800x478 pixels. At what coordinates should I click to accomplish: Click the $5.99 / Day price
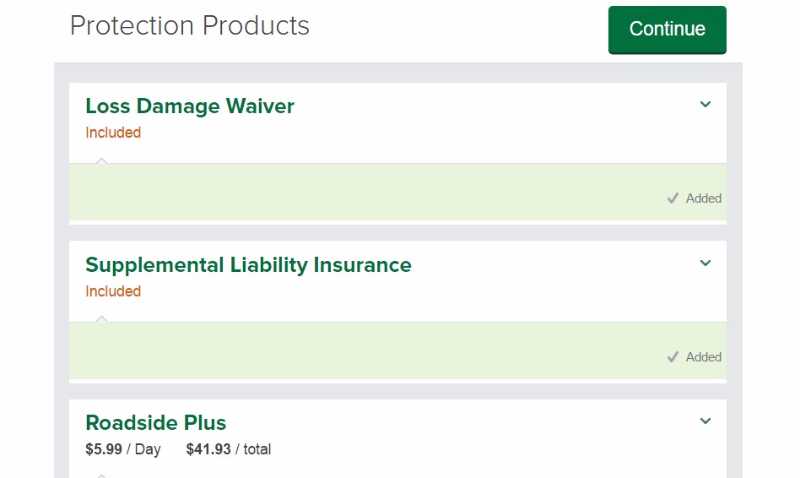click(x=123, y=450)
